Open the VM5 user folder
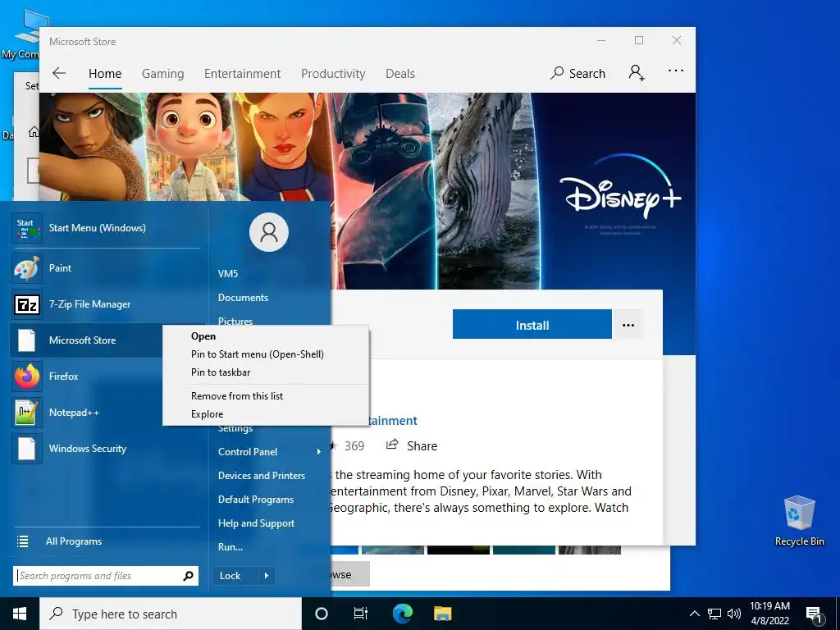This screenshot has height=630, width=840. click(x=228, y=274)
